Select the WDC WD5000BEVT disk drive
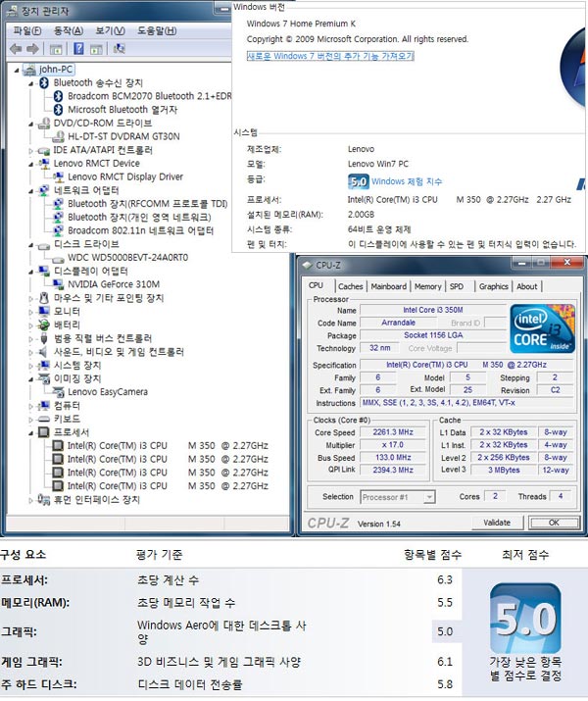 click(x=127, y=257)
